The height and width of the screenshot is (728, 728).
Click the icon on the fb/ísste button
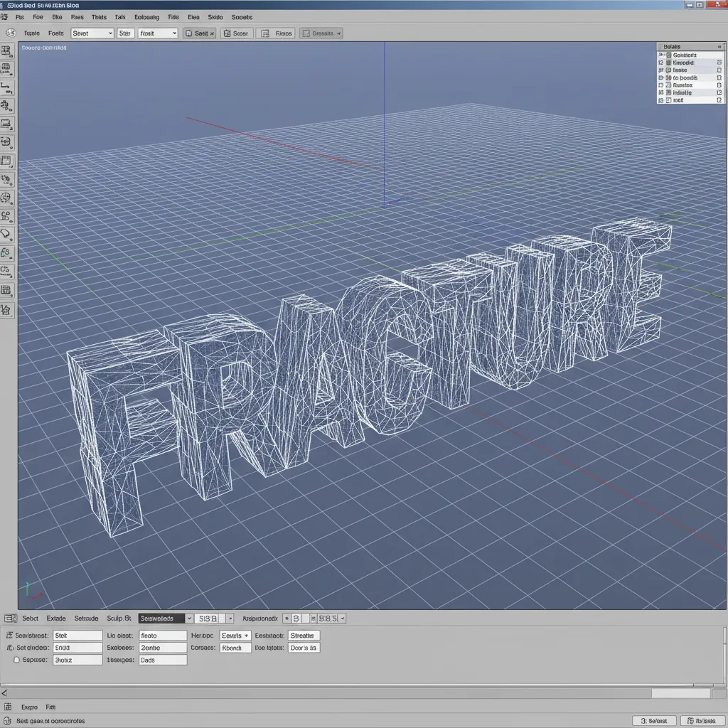[x=691, y=721]
